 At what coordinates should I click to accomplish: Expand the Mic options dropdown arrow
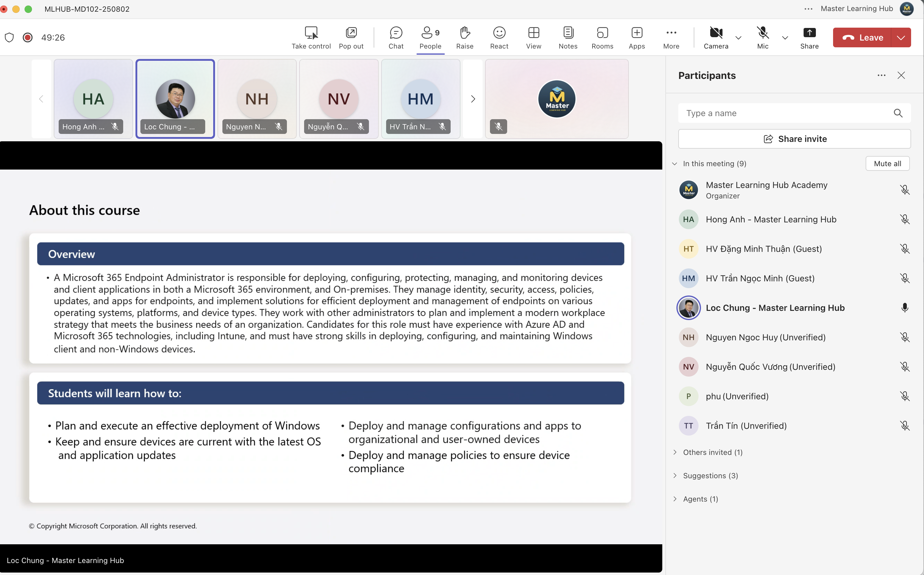pyautogui.click(x=785, y=38)
